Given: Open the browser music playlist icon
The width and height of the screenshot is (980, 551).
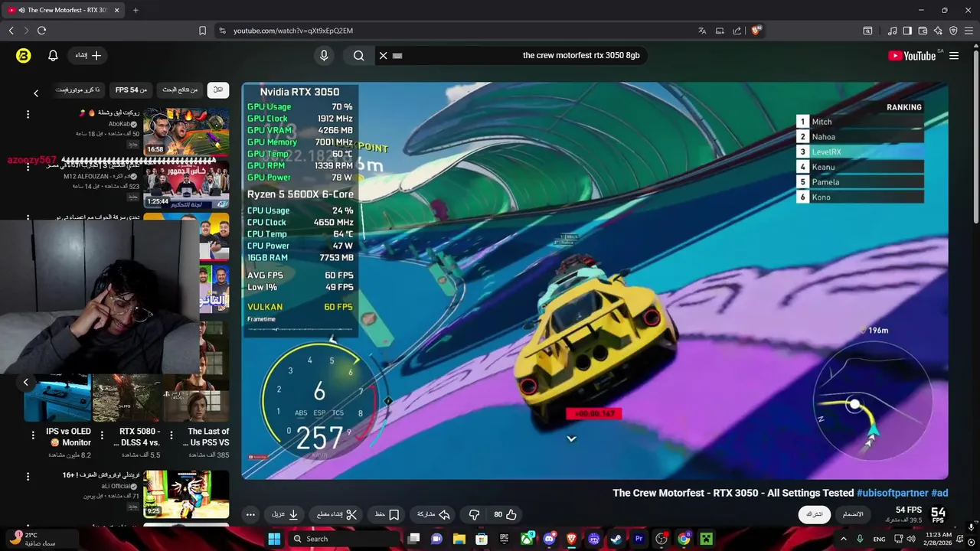Looking at the screenshot, I should point(893,31).
